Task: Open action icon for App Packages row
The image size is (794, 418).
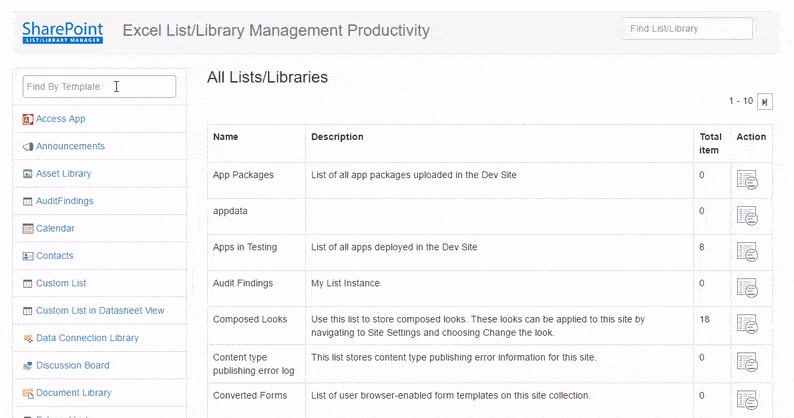Action: [x=747, y=180]
